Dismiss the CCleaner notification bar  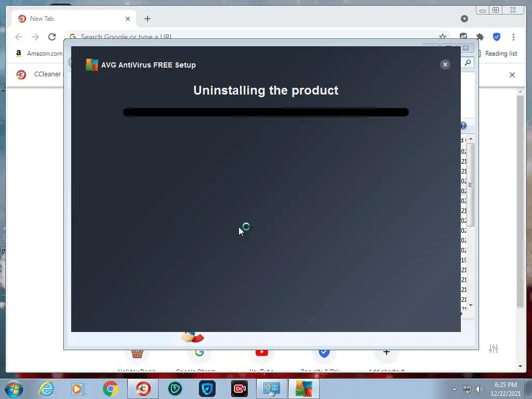coord(512,75)
